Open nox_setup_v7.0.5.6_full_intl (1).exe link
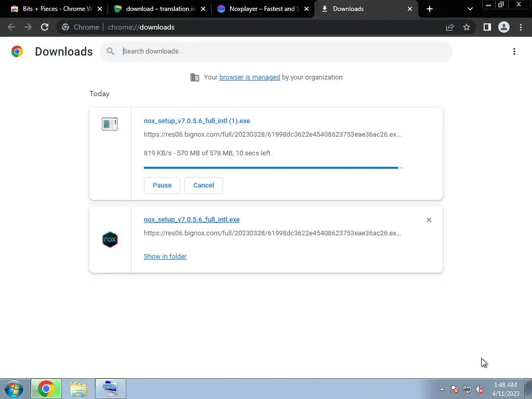The width and height of the screenshot is (532, 399). [197, 121]
